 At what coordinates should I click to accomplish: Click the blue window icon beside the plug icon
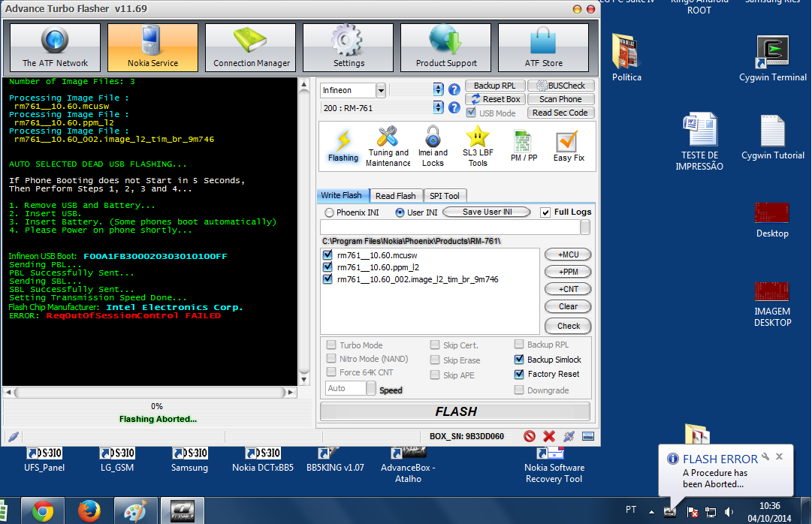(587, 436)
